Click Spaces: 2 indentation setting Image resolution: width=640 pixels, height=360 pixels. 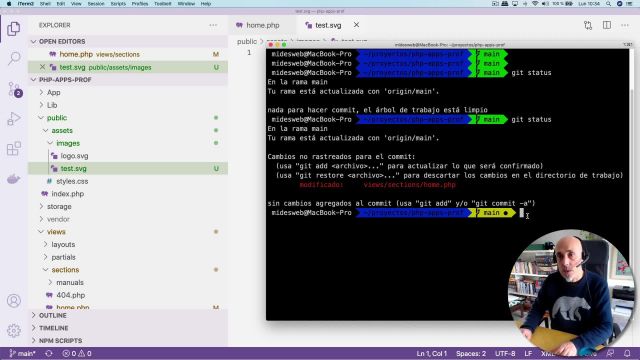tap(471, 353)
